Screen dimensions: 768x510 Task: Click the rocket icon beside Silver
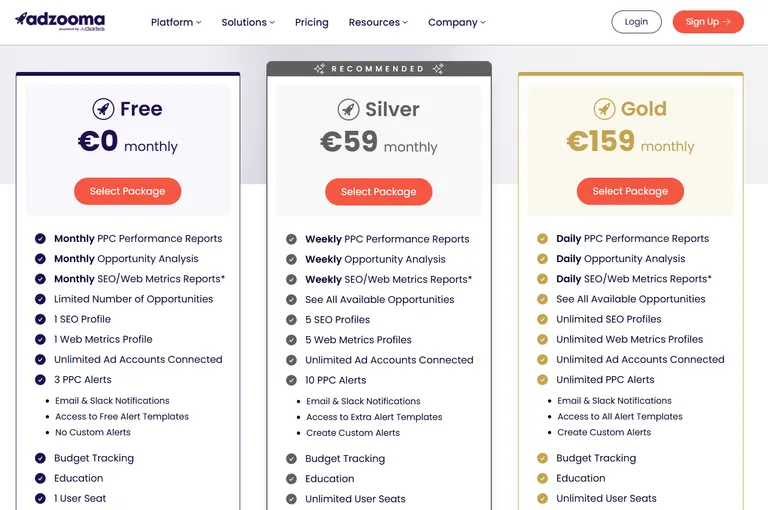coord(348,109)
